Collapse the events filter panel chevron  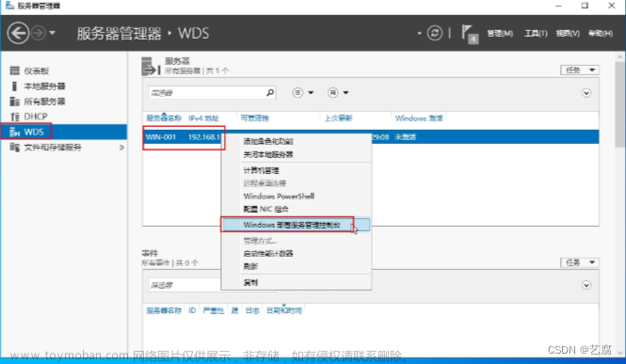click(x=586, y=285)
